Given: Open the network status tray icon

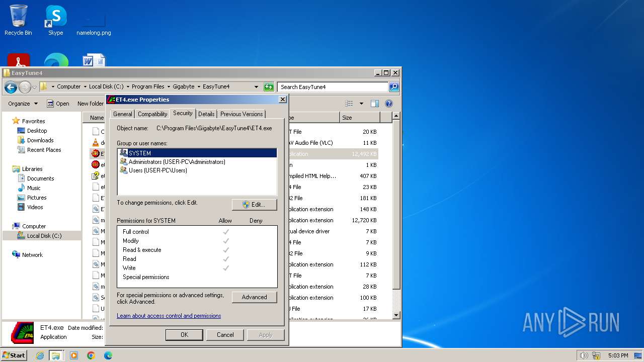Looking at the screenshot, I should pos(596,355).
